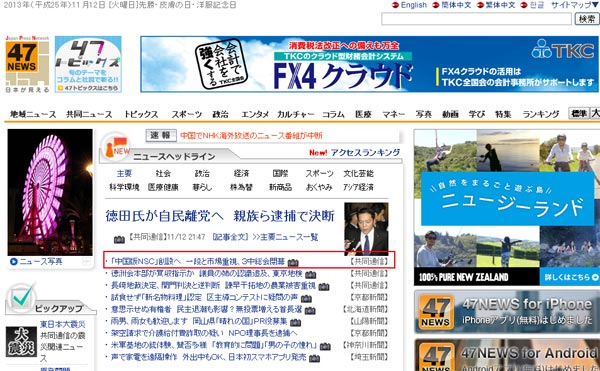Open the 架空請求で介護給付費詐取 headline

204,333
